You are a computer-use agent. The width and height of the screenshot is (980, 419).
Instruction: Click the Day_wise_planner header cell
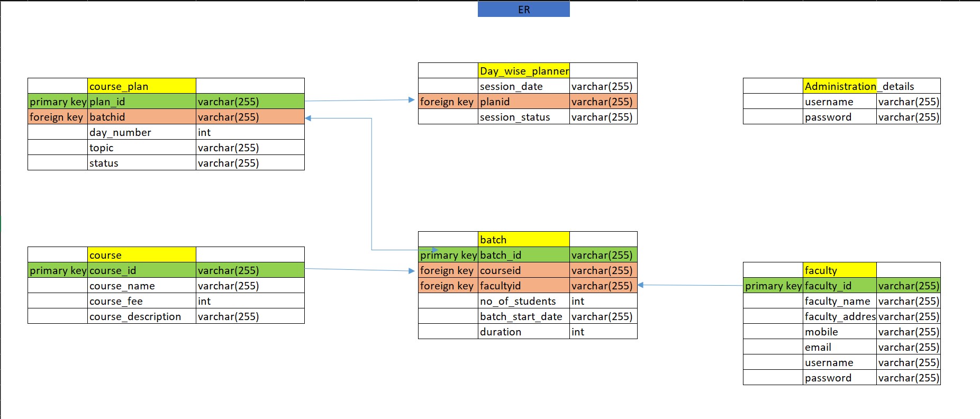523,71
